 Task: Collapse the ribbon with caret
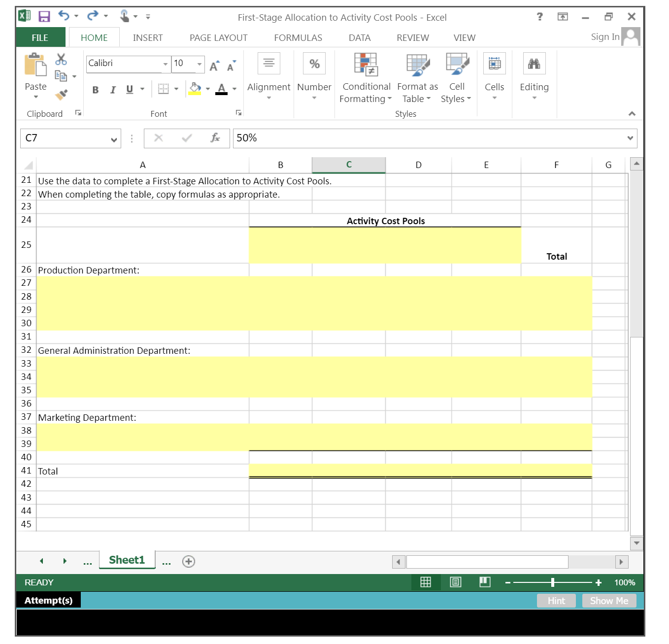pos(632,114)
